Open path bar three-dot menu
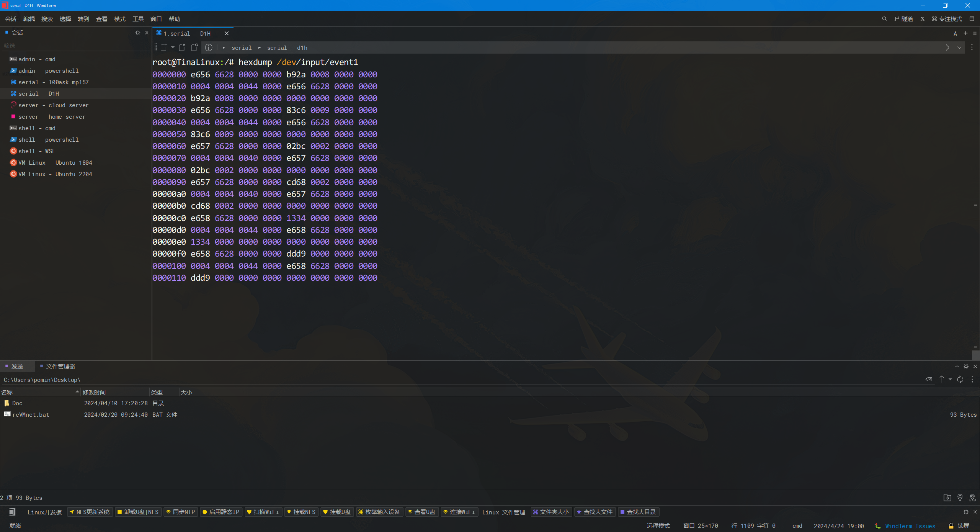 (972, 47)
